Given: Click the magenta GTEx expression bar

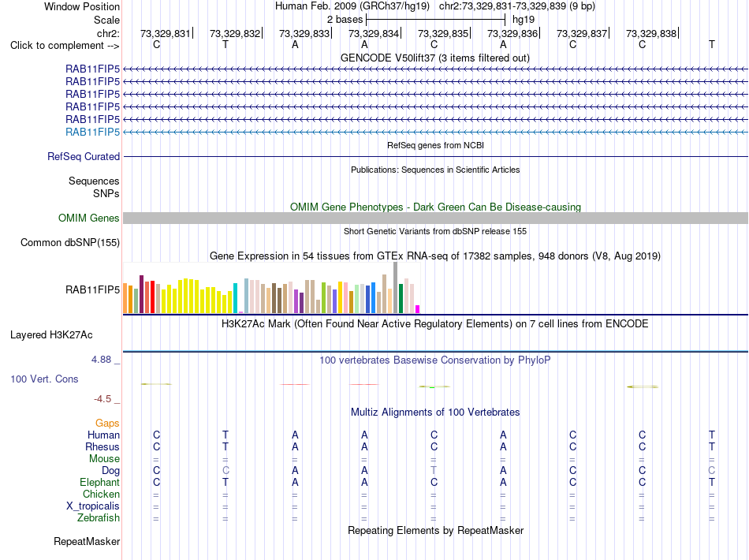Looking at the screenshot, I should click(x=417, y=309).
